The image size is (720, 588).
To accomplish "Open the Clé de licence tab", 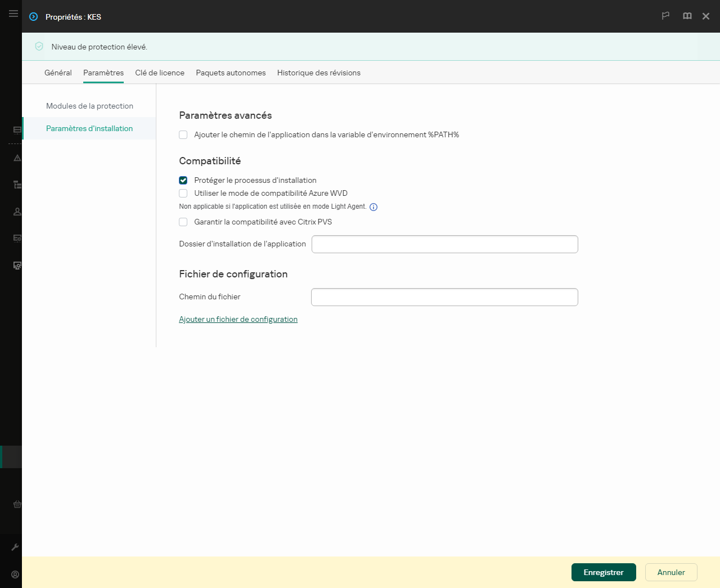I will 159,73.
